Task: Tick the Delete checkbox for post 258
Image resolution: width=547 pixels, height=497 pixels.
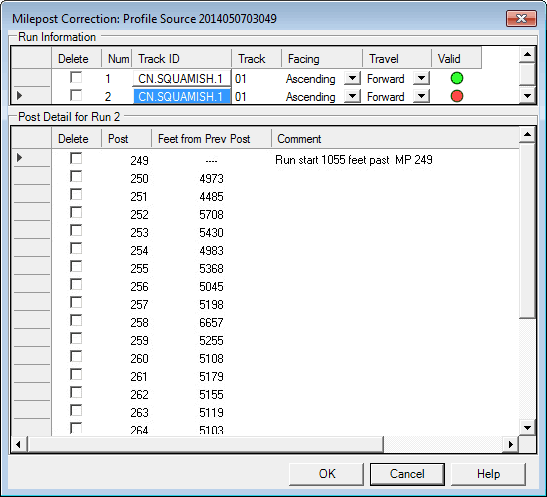Action: (x=76, y=321)
